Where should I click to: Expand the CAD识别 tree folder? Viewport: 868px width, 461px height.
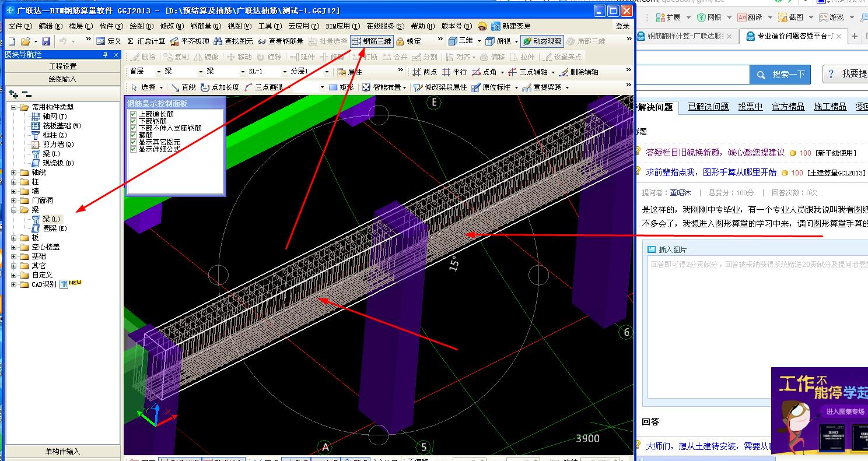(14, 284)
